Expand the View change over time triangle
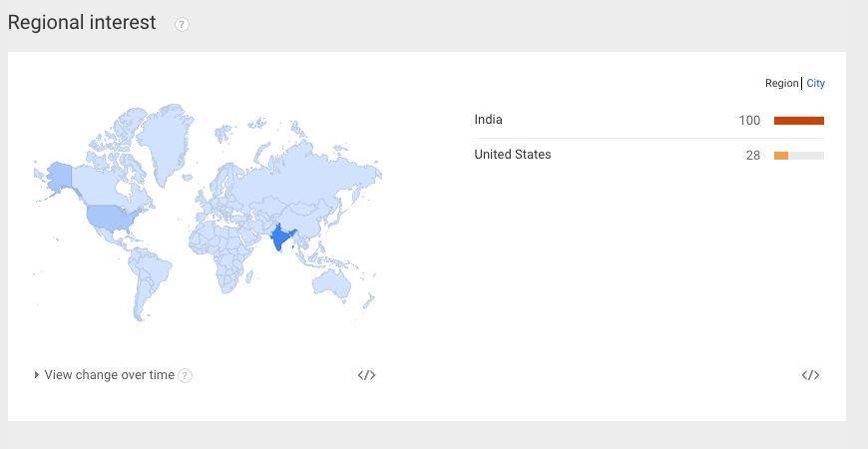Screen dimensions: 868x449 (37, 375)
